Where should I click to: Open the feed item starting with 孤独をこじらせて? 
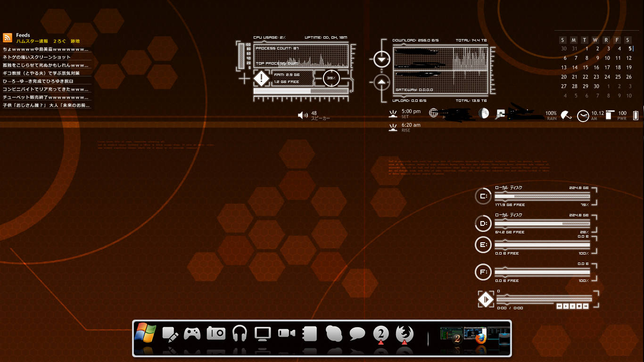46,65
